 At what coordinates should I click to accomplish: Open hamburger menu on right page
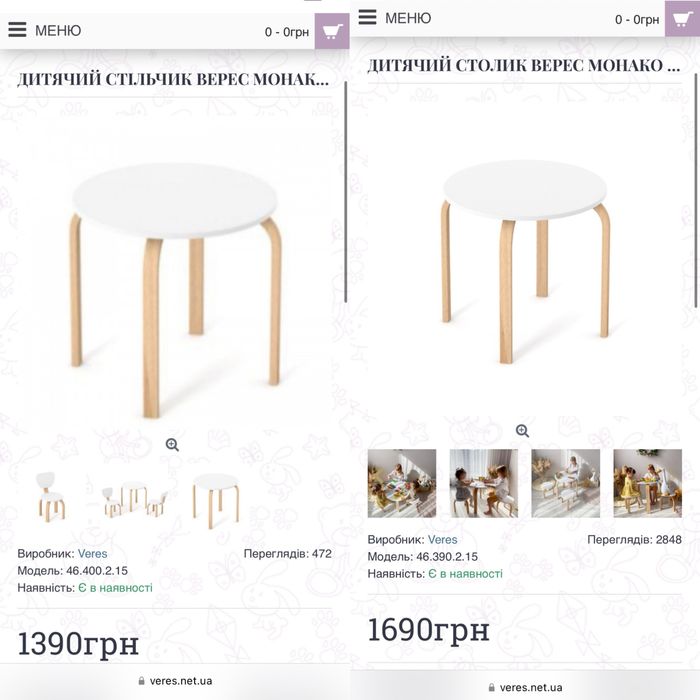click(368, 18)
